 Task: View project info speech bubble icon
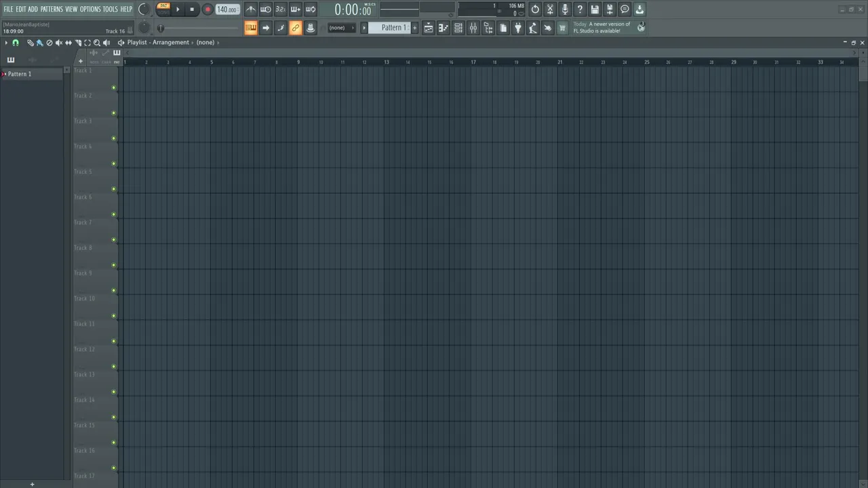tap(625, 9)
